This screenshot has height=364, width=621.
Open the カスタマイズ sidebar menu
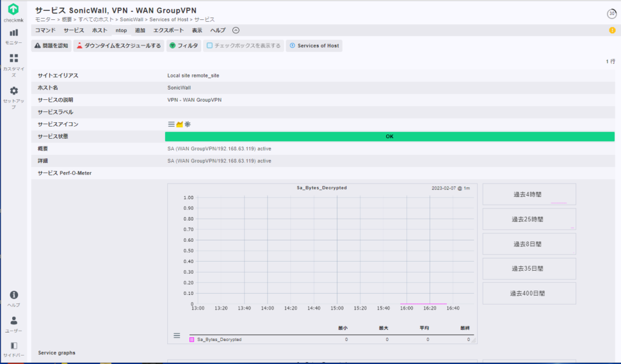click(x=13, y=65)
